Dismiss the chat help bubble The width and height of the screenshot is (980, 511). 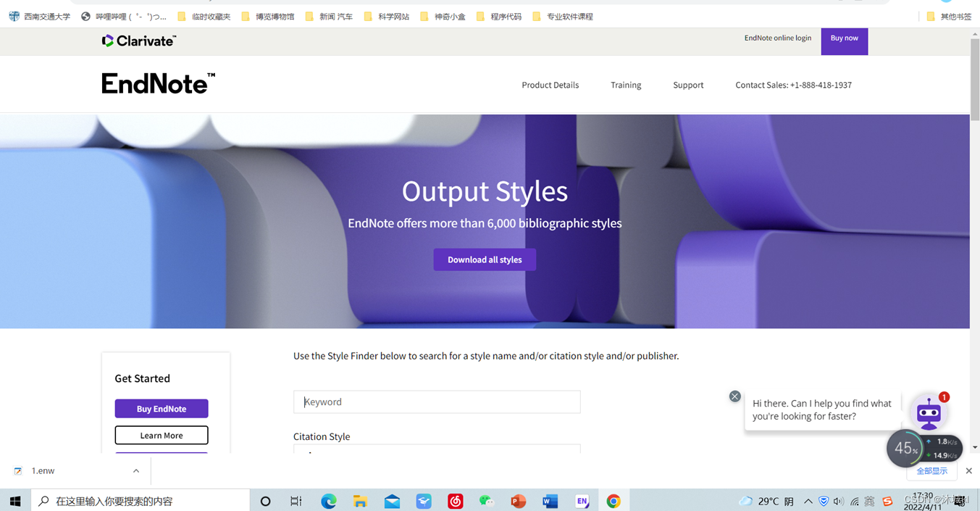pyautogui.click(x=734, y=396)
